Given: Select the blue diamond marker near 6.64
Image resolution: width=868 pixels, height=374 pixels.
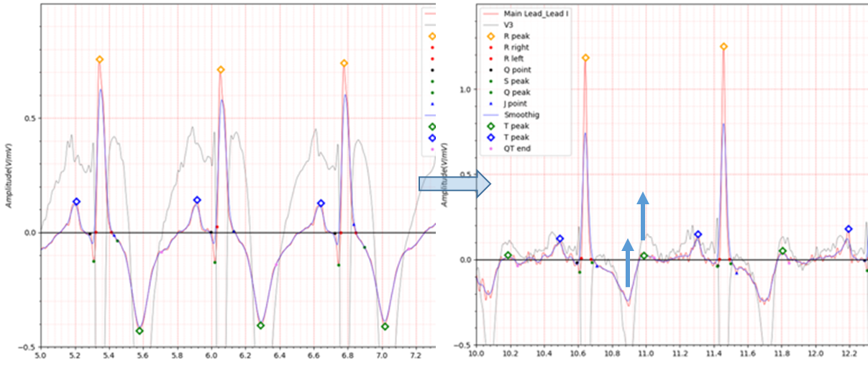Looking at the screenshot, I should (x=321, y=204).
